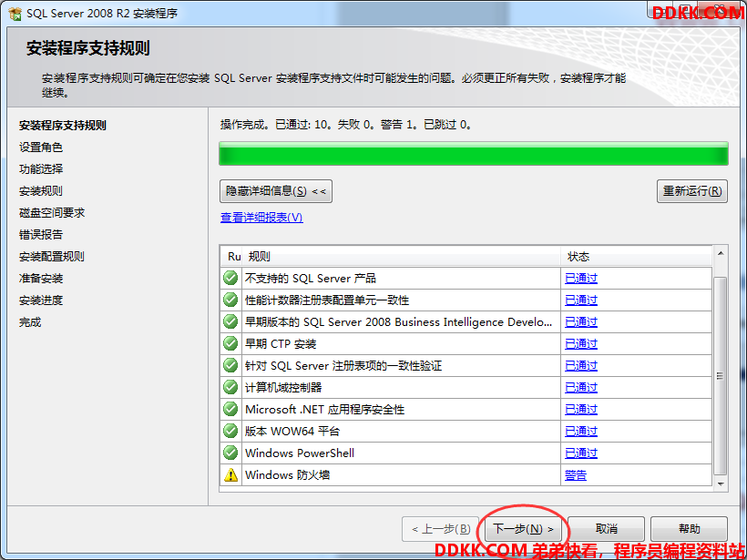Click the 重新运行(R) button
The image size is (747, 560).
point(691,191)
